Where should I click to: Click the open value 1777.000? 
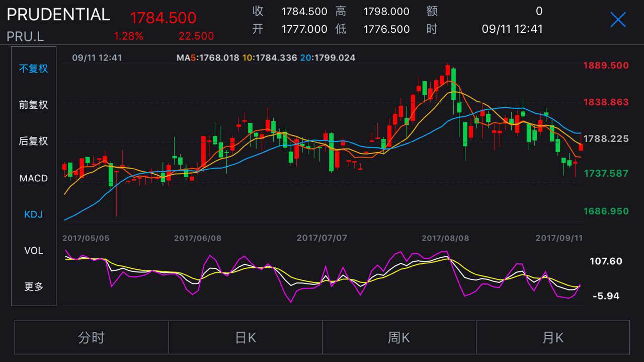(x=304, y=29)
